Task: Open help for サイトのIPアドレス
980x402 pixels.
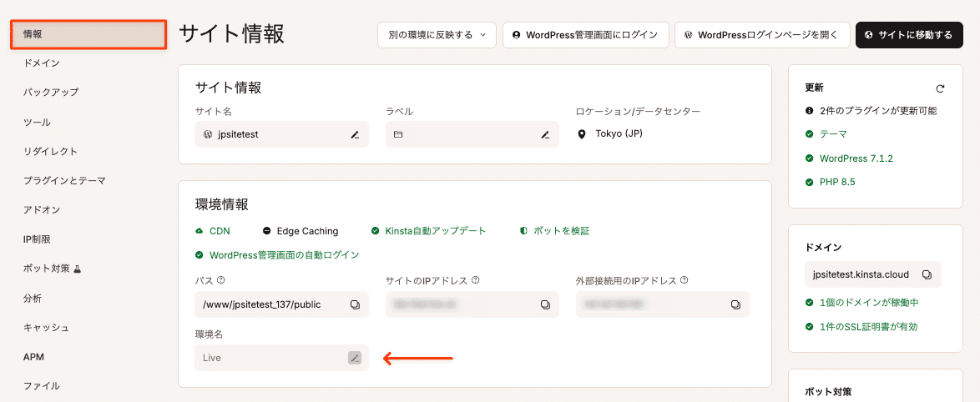Action: [476, 280]
